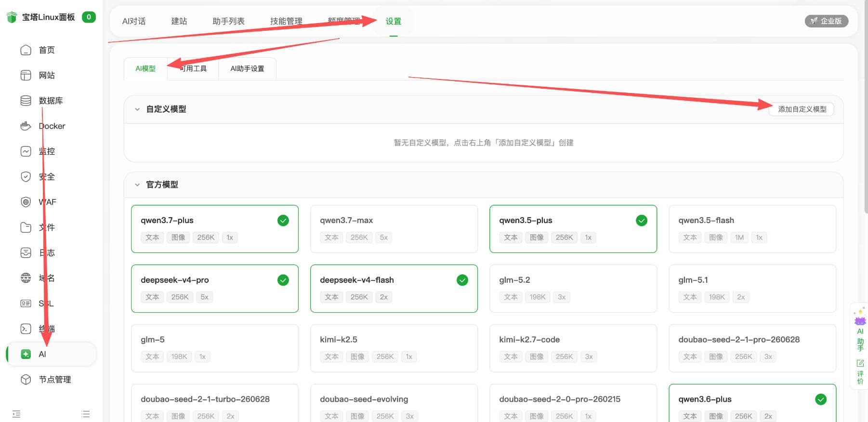Screen dimensions: 868x422
Task: Switch to the 助手列表 tab
Action: [x=229, y=21]
